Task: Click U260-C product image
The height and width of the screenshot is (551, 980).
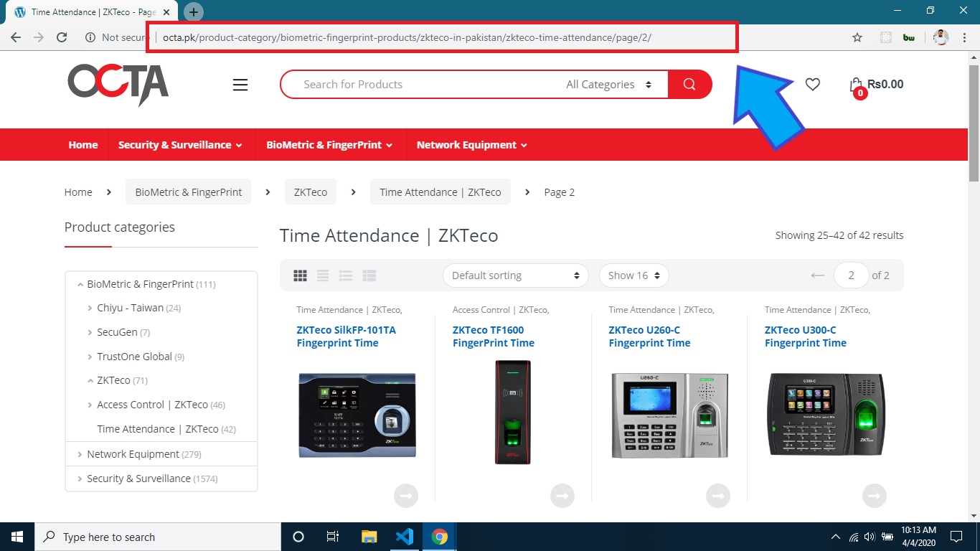Action: coord(669,415)
